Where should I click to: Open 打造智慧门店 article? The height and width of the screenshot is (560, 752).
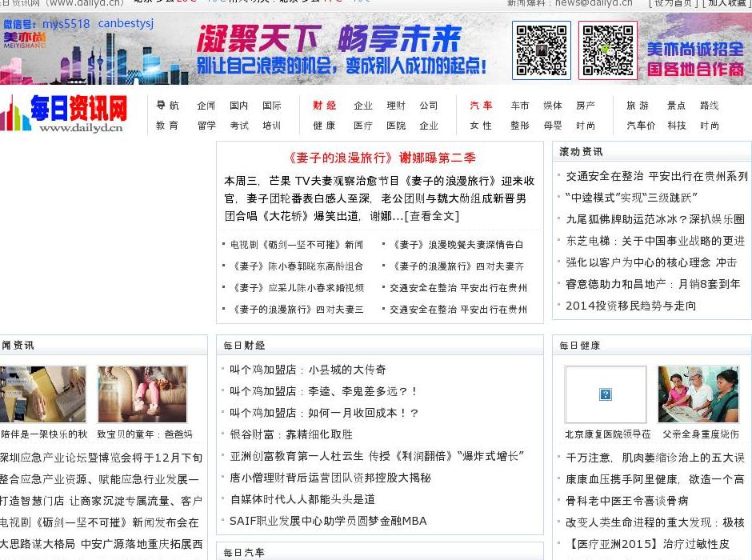point(101,501)
